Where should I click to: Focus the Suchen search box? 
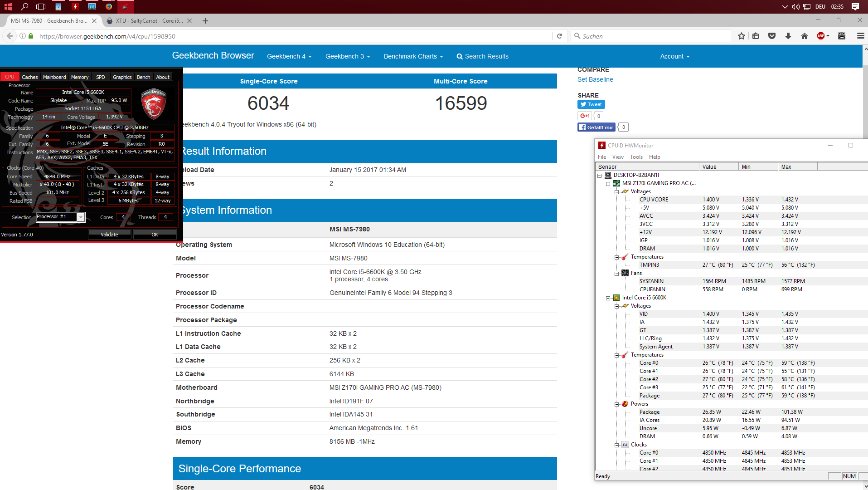click(x=651, y=36)
